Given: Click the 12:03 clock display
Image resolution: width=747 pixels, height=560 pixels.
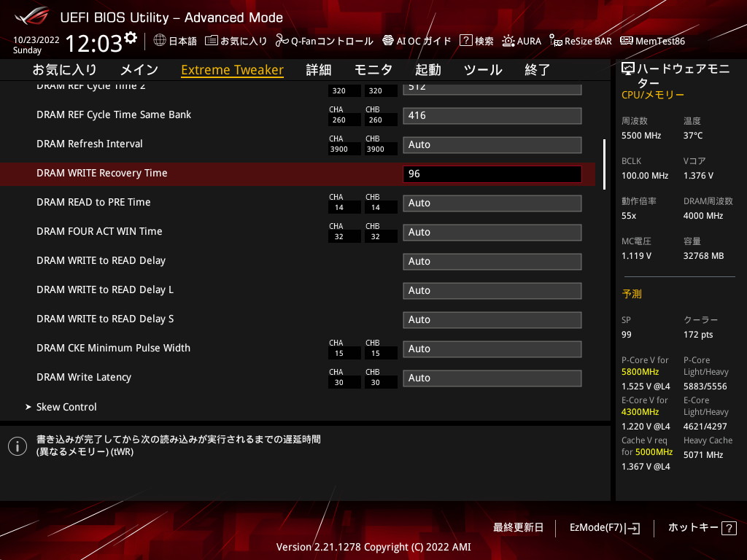Looking at the screenshot, I should click(x=94, y=43).
